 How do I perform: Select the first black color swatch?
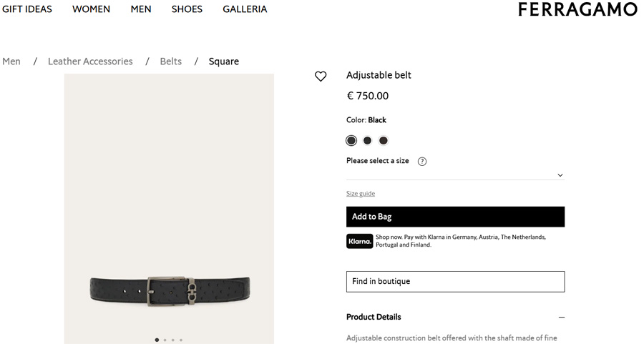(351, 141)
